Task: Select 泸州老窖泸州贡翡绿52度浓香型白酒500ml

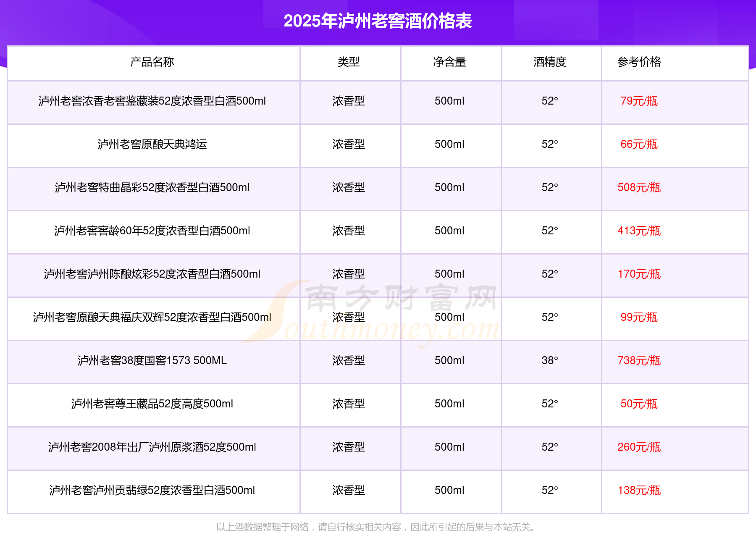Action: [x=152, y=490]
